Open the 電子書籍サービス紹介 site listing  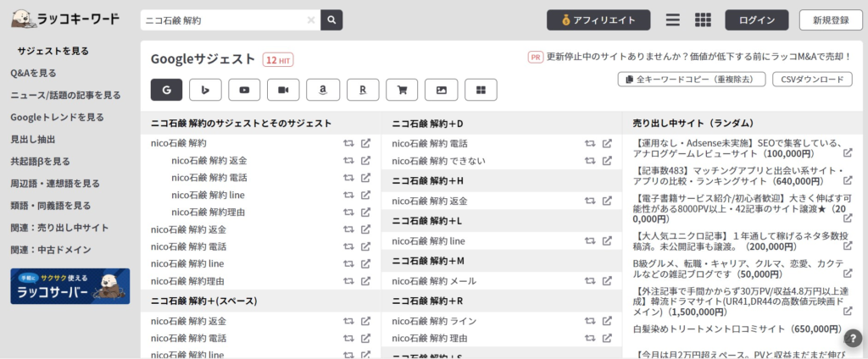(741, 208)
